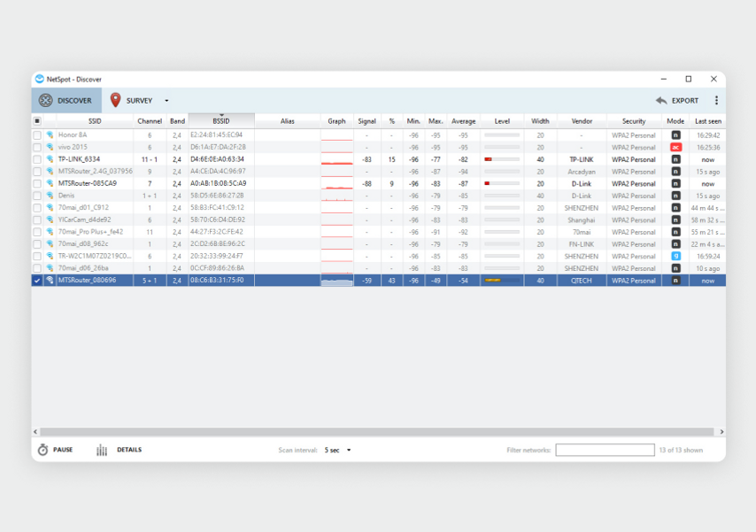756x532 pixels.
Task: Click the horizontal scrollbar left arrow
Action: pyautogui.click(x=35, y=432)
